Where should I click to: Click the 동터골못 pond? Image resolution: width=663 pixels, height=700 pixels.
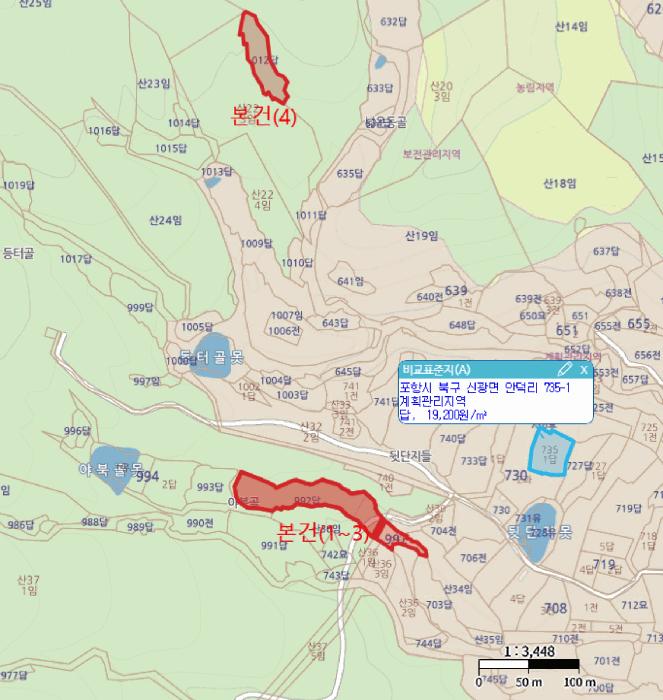point(211,356)
